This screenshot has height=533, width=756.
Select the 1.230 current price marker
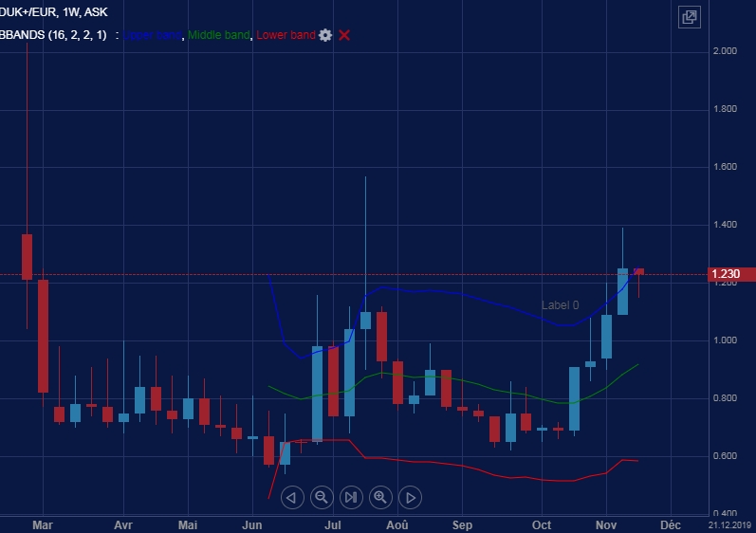[x=727, y=274]
